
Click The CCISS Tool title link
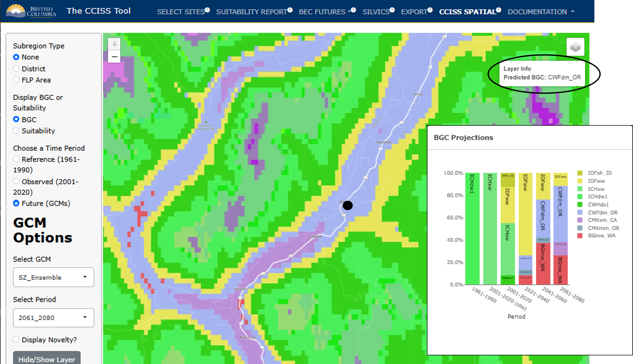coord(99,11)
